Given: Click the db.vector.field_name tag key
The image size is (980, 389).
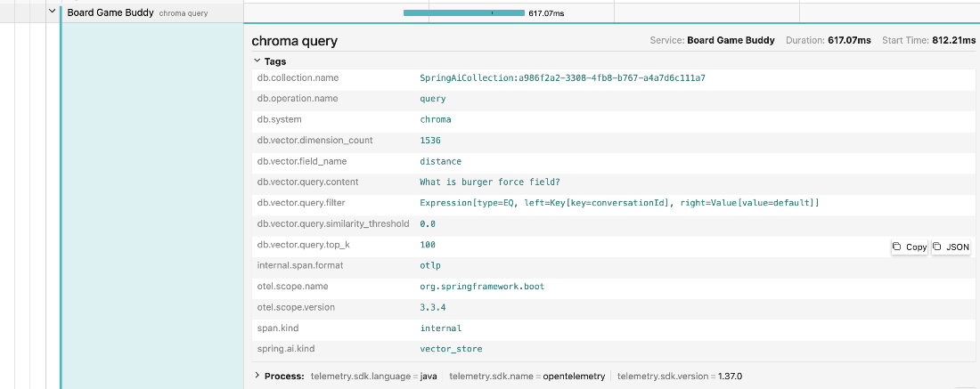Looking at the screenshot, I should pyautogui.click(x=303, y=161).
